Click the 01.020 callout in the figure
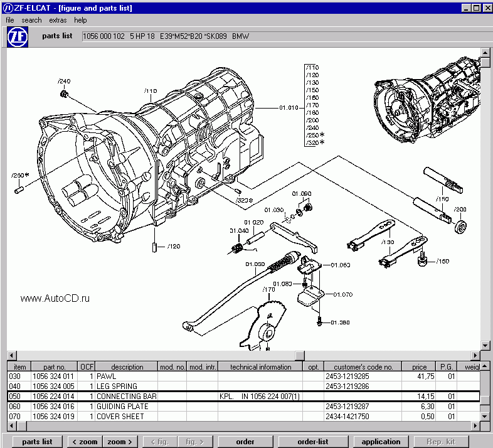Image resolution: width=493 pixels, height=448 pixels. [x=254, y=222]
